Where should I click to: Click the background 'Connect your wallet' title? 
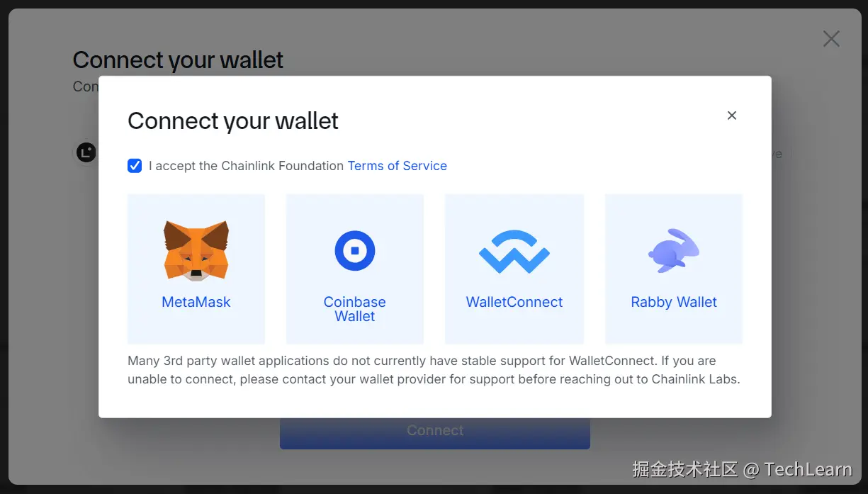(178, 60)
